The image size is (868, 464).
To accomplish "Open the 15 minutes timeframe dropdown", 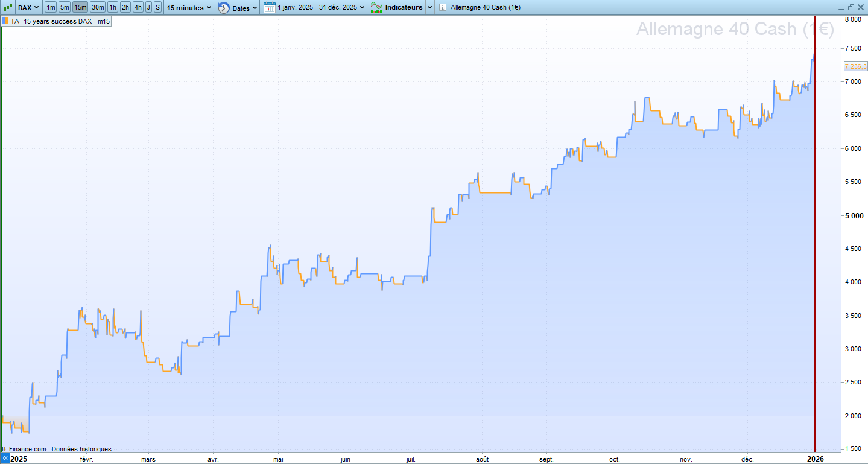I will pyautogui.click(x=189, y=8).
